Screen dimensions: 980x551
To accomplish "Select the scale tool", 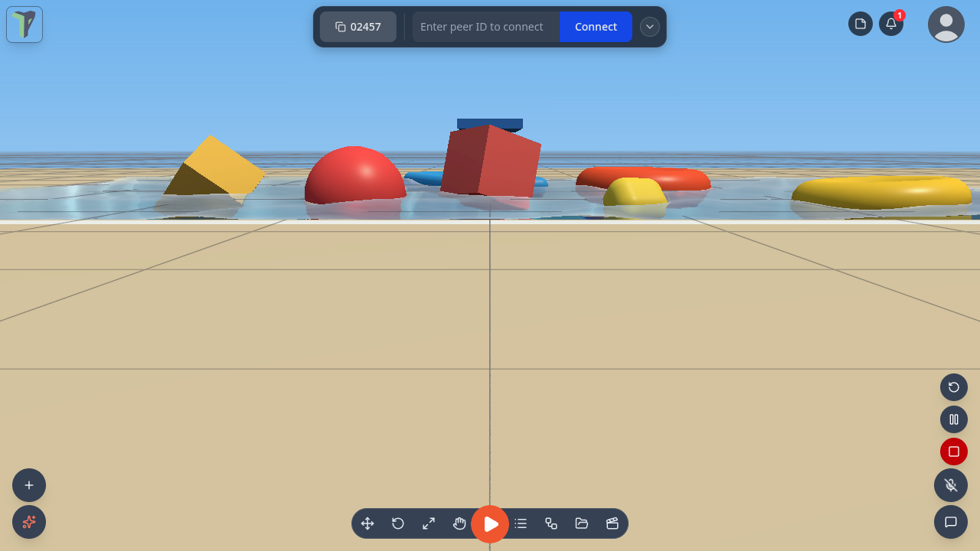I will (x=429, y=523).
